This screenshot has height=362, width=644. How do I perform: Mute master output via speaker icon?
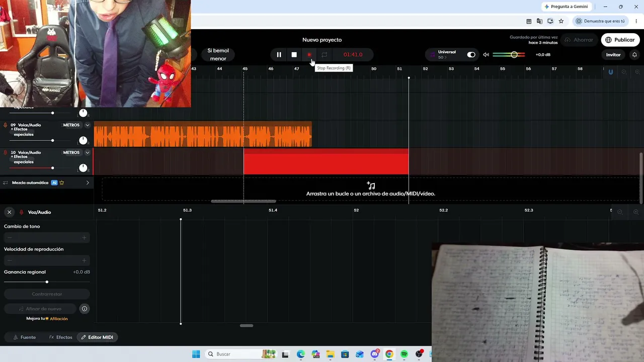(486, 55)
